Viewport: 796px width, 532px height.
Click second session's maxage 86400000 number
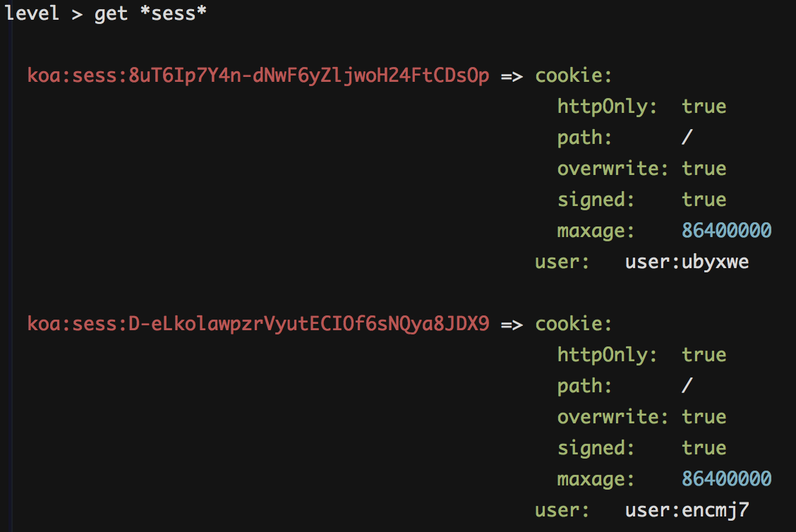(x=726, y=478)
